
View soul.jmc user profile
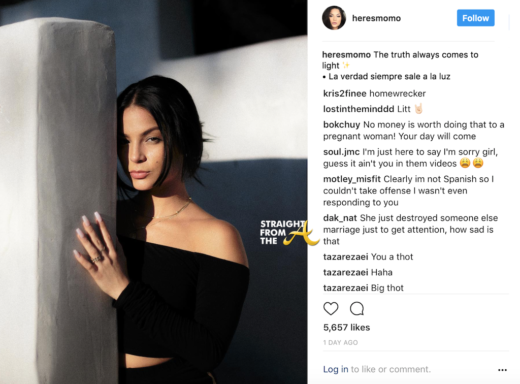coord(341,152)
